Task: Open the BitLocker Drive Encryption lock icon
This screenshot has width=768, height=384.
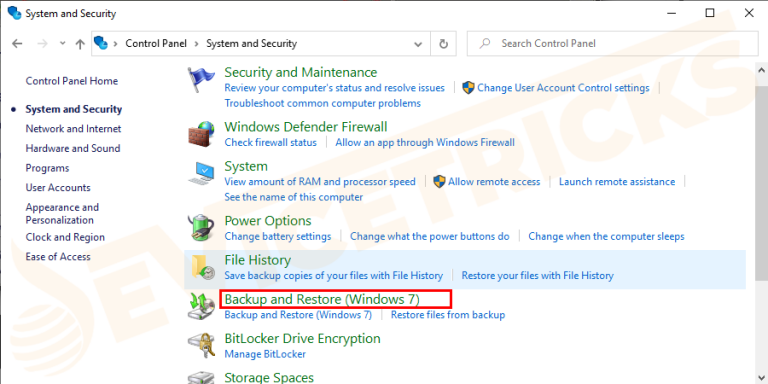Action: (x=201, y=346)
